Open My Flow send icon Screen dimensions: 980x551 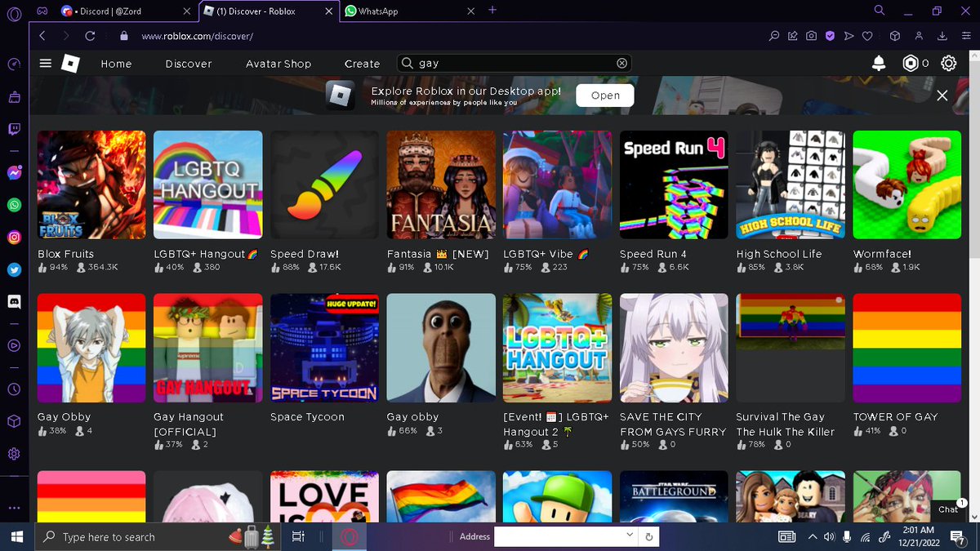coord(849,36)
